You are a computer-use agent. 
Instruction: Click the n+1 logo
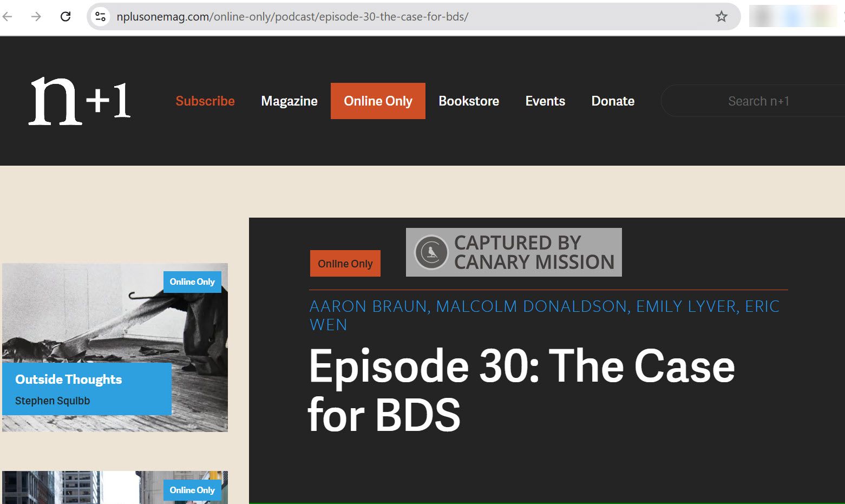[x=80, y=101]
